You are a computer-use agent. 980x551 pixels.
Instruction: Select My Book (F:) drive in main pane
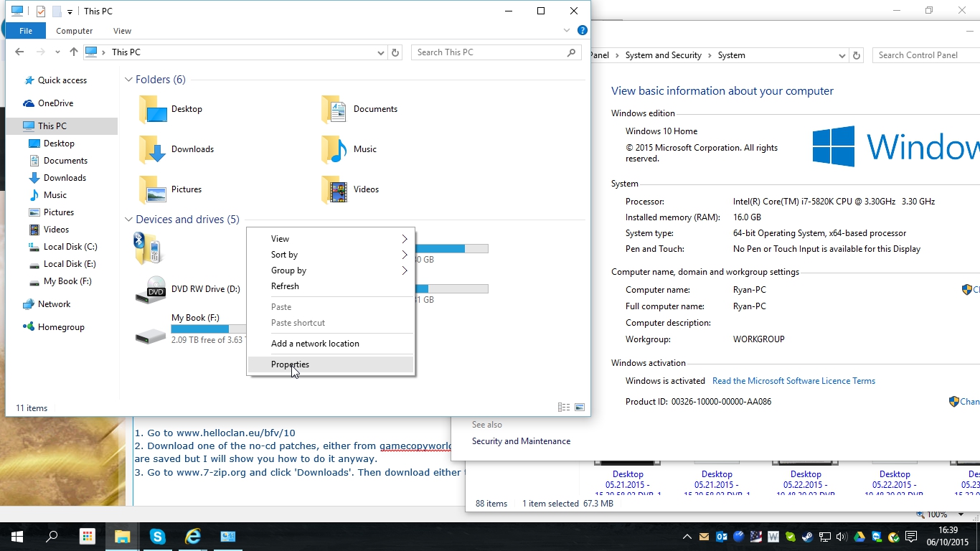[x=190, y=329]
